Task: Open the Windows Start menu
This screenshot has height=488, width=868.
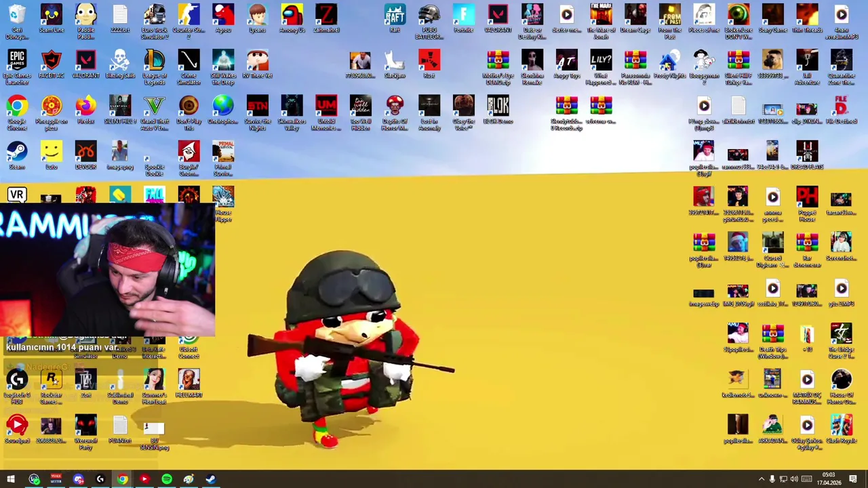Action: coord(10,479)
